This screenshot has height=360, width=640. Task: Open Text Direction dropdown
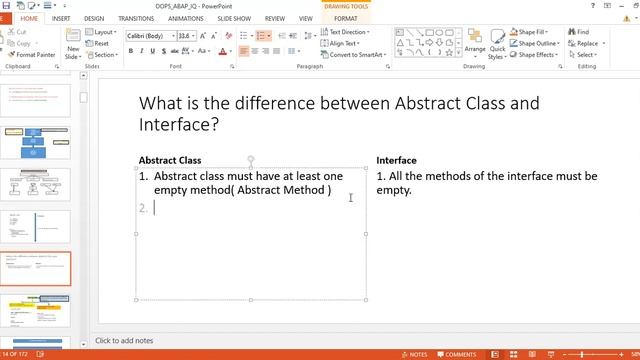tap(345, 32)
